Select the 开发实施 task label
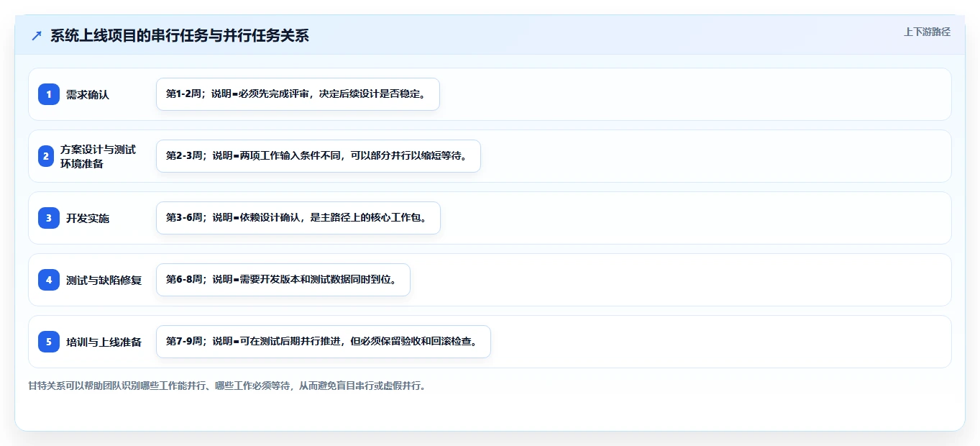Screen dimensions: 980x446 pyautogui.click(x=88, y=218)
